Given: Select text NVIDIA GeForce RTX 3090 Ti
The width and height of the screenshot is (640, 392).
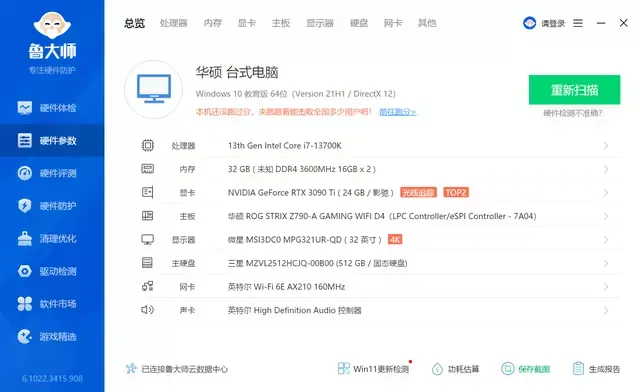Looking at the screenshot, I should click(281, 193).
